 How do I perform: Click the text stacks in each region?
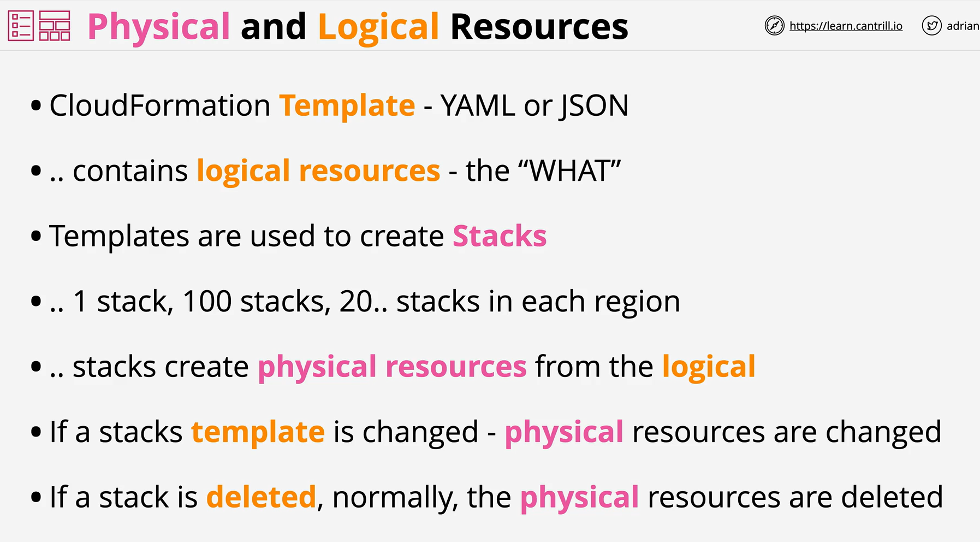click(538, 302)
